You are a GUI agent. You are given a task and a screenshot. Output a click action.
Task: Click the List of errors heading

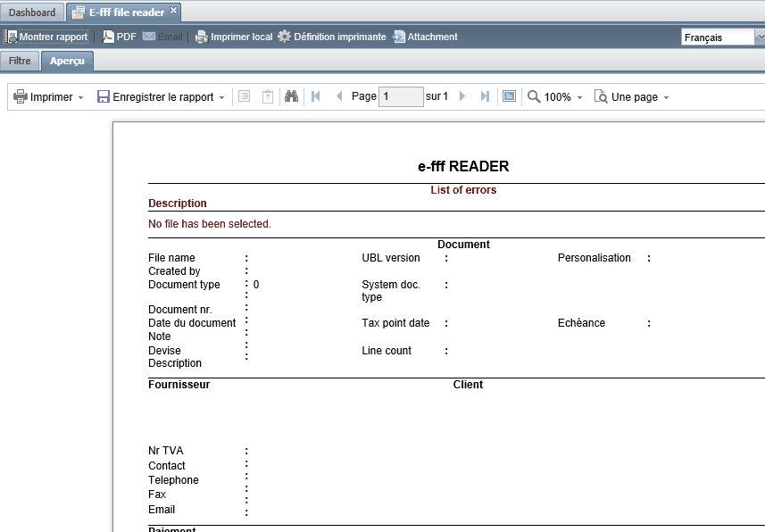pyautogui.click(x=463, y=190)
